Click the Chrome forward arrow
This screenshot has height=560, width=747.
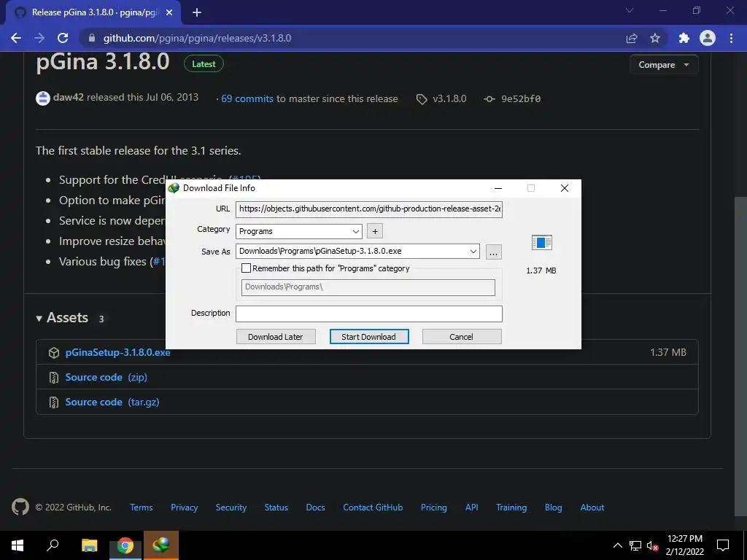pyautogui.click(x=39, y=38)
